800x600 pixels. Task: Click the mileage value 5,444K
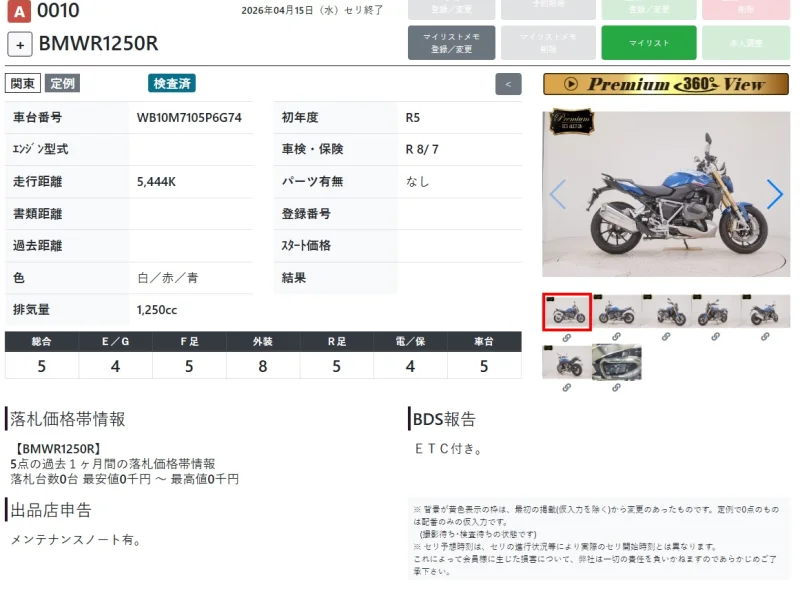[156, 182]
